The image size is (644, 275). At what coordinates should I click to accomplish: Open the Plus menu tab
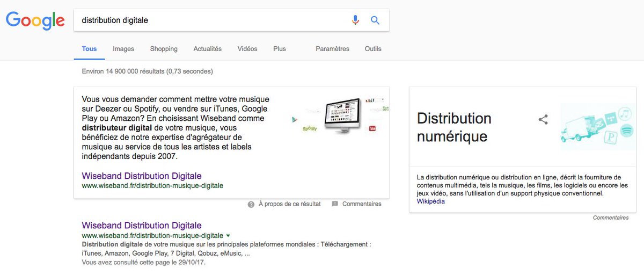(280, 49)
